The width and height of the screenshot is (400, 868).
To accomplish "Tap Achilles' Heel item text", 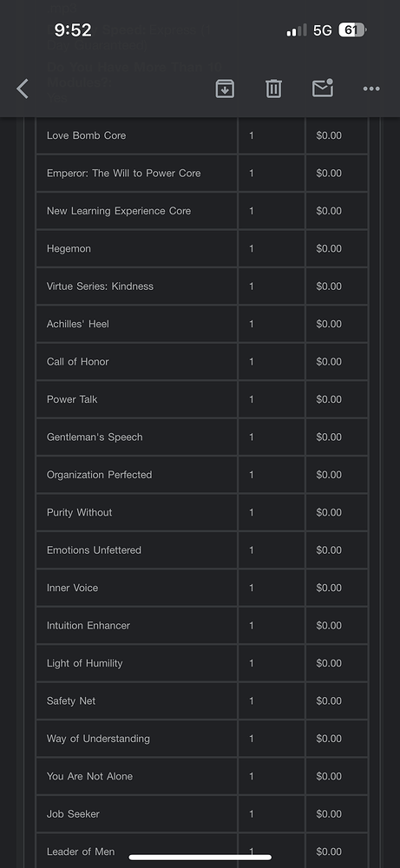I will pyautogui.click(x=78, y=324).
